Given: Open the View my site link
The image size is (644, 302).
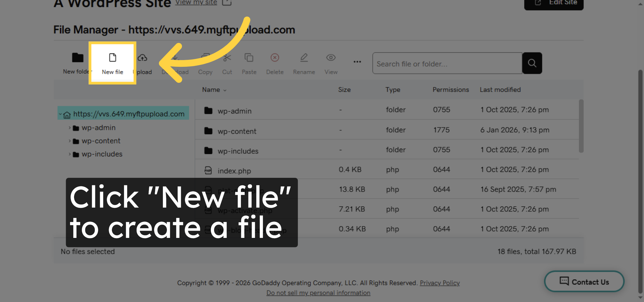Looking at the screenshot, I should click(196, 2).
